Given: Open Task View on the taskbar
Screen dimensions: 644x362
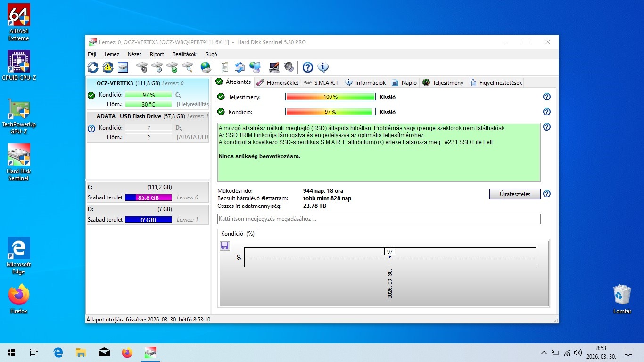Looking at the screenshot, I should 34,353.
